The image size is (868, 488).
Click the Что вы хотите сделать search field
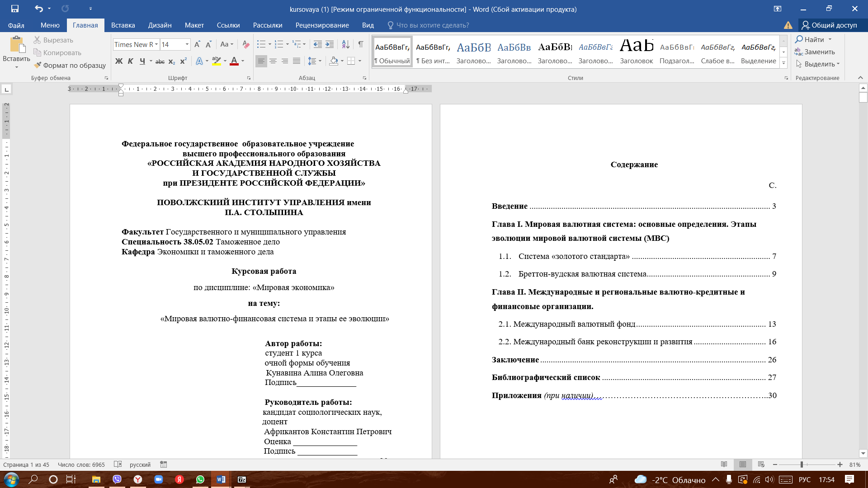point(432,25)
